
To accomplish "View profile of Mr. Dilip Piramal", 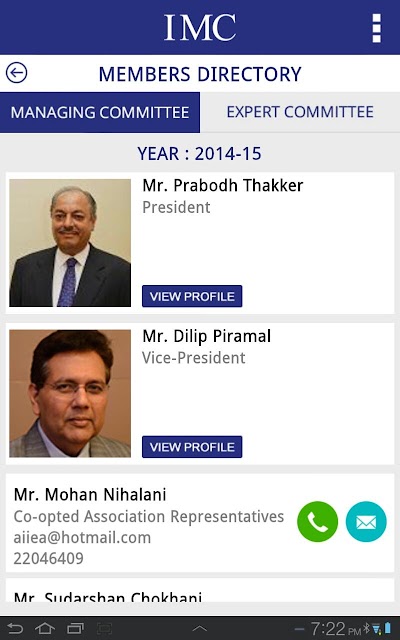I will pyautogui.click(x=192, y=447).
